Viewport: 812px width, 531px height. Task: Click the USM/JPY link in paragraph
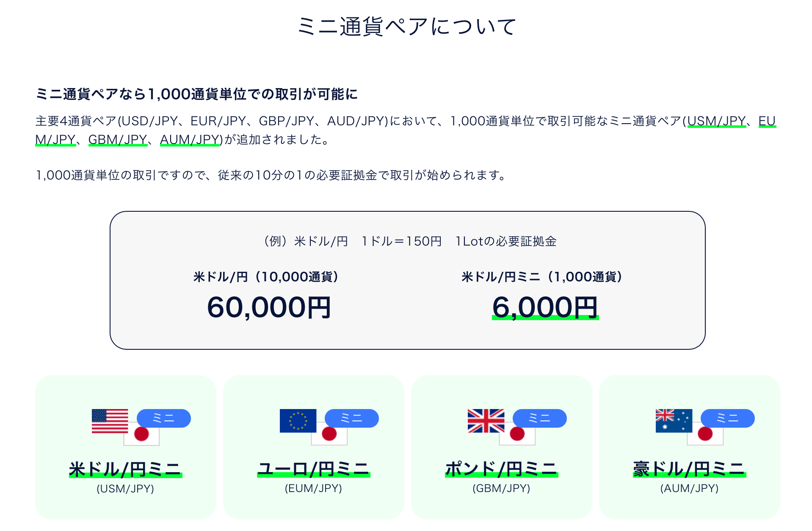[716, 121]
